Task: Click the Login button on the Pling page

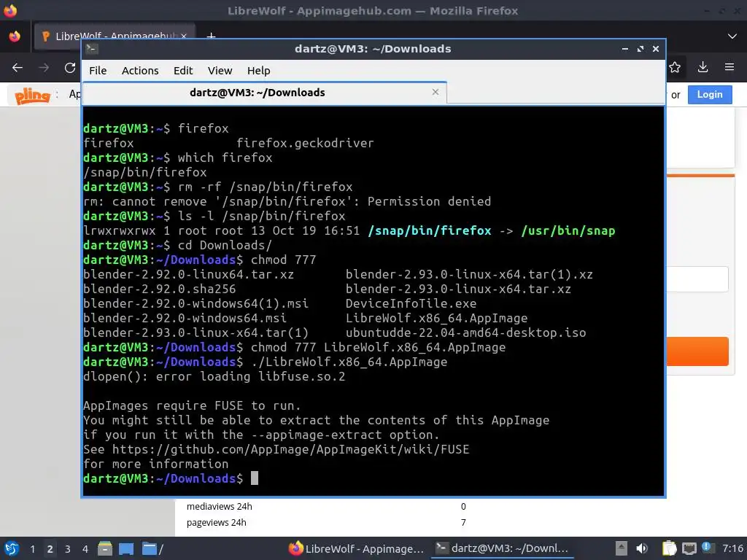Action: [x=710, y=94]
